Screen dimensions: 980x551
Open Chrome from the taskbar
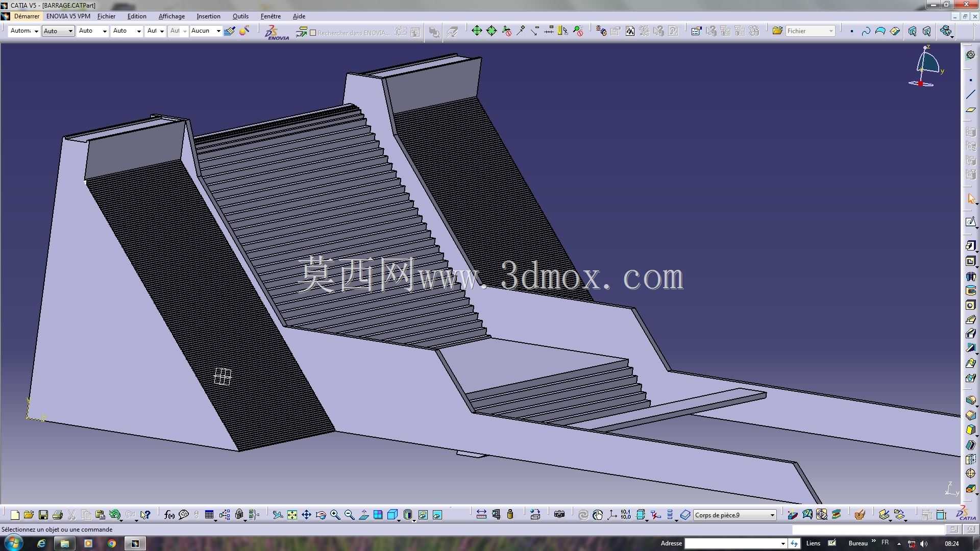(x=112, y=543)
